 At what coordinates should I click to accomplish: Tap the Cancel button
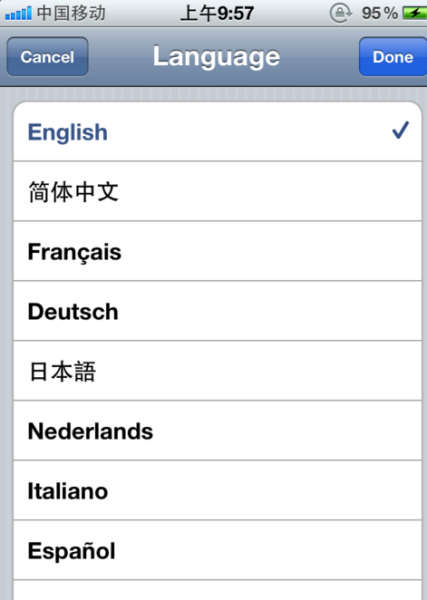47,57
